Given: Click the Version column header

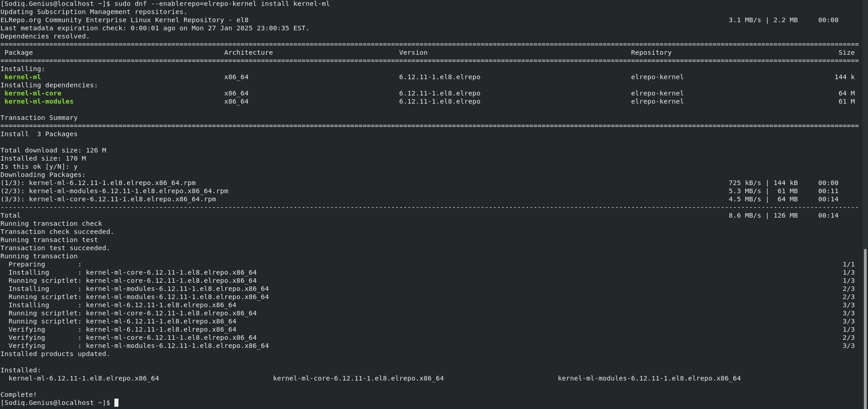Looking at the screenshot, I should (413, 52).
